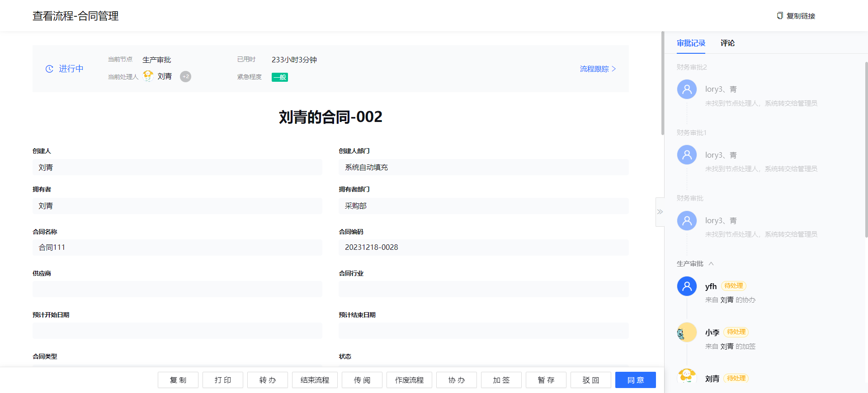Viewport: 868px width, 393px height.
Task: Click 刘青's avatar in current handler
Action: (148, 76)
